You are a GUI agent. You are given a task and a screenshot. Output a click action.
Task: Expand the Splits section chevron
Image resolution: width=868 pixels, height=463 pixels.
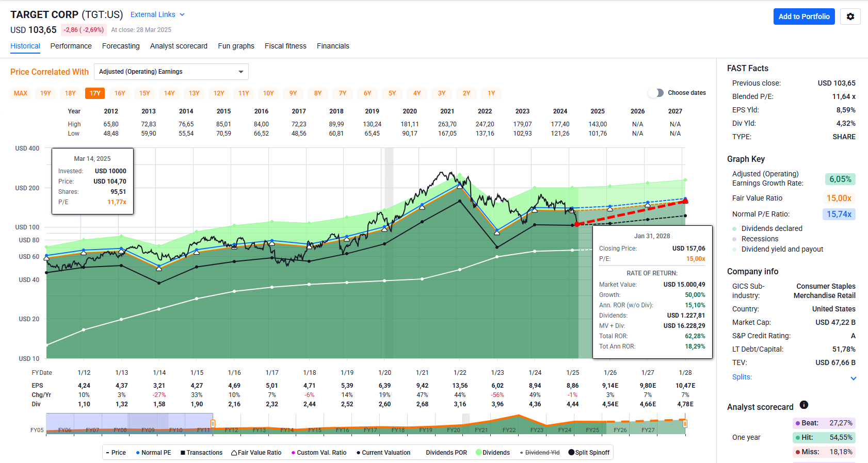point(853,378)
